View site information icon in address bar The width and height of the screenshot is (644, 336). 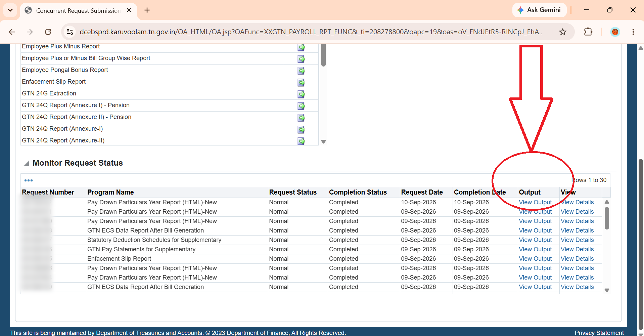(x=70, y=32)
